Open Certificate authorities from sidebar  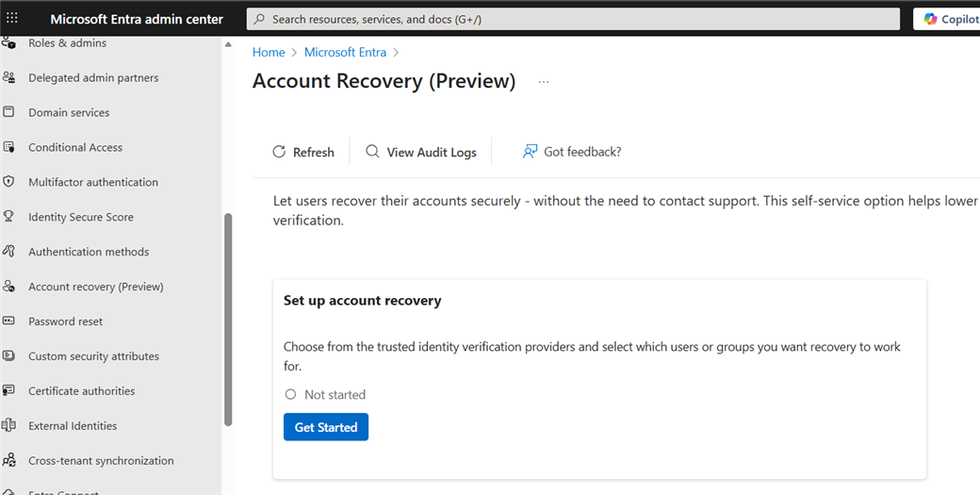coord(81,391)
